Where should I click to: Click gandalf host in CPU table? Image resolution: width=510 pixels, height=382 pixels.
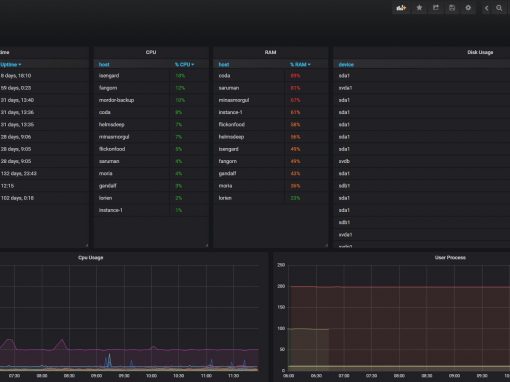107,186
